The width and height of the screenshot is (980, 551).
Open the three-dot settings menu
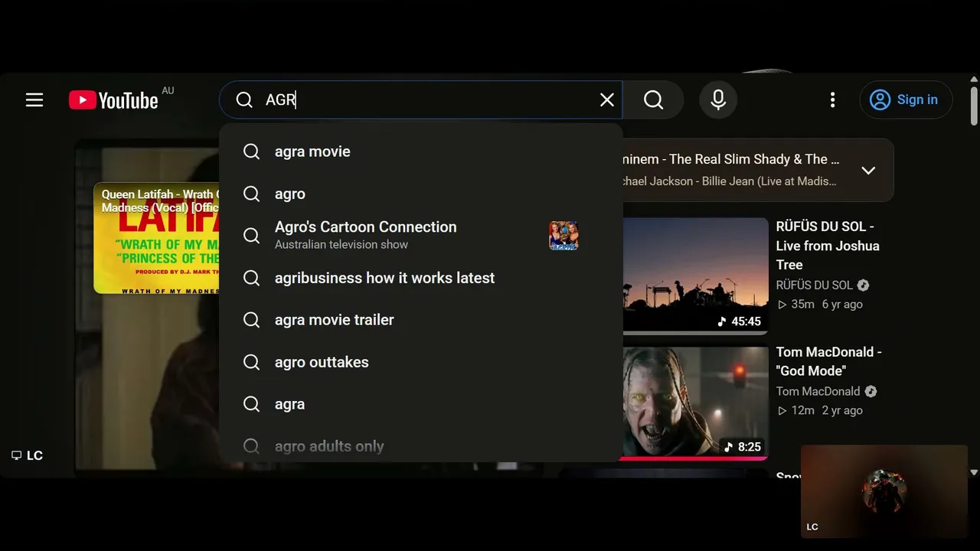(x=832, y=99)
